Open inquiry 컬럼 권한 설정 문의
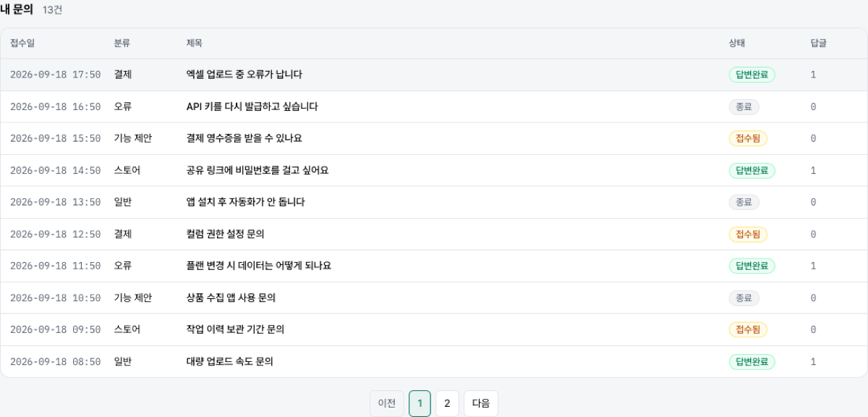 [226, 234]
